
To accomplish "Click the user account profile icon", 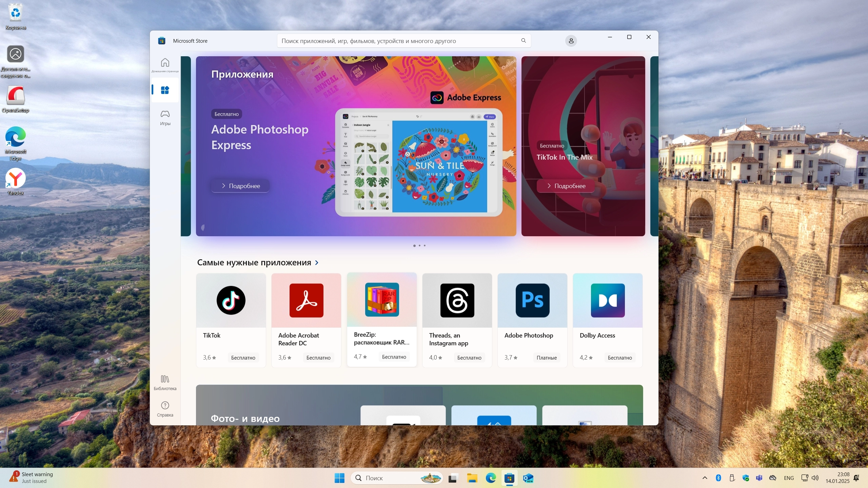I will [571, 41].
